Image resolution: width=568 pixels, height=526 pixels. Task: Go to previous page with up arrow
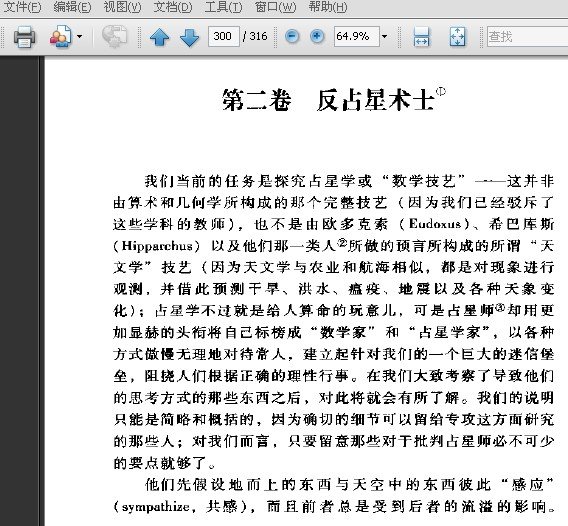159,37
